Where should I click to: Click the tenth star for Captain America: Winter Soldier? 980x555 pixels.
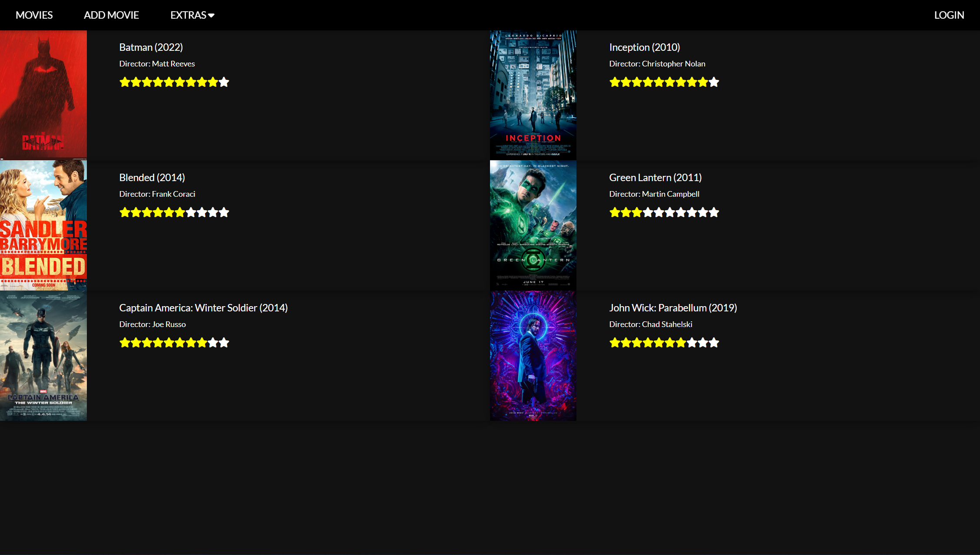click(224, 342)
